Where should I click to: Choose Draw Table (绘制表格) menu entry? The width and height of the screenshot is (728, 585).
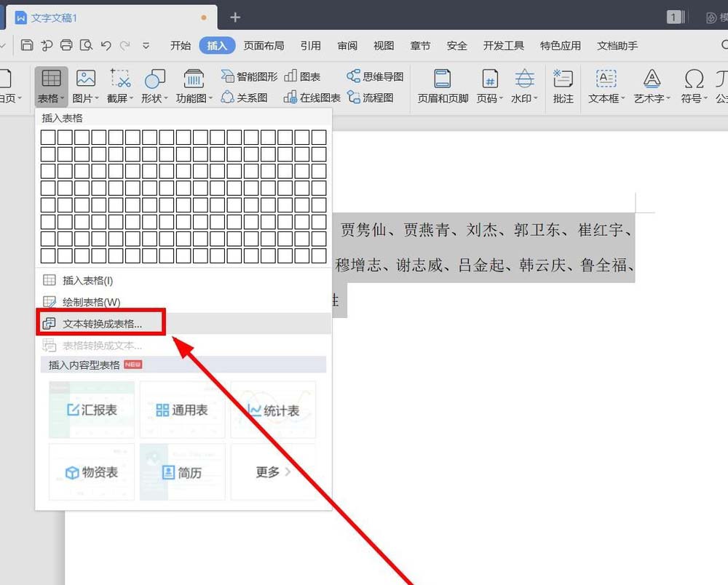click(91, 302)
